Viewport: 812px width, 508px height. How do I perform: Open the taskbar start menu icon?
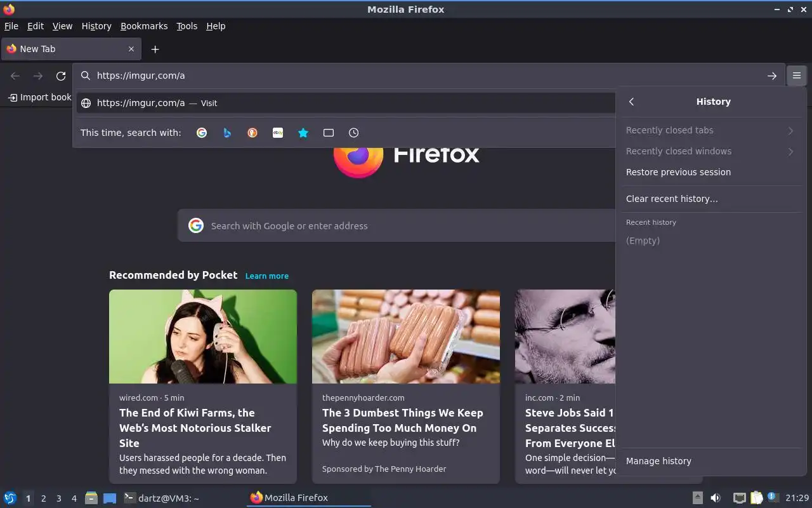click(10, 498)
